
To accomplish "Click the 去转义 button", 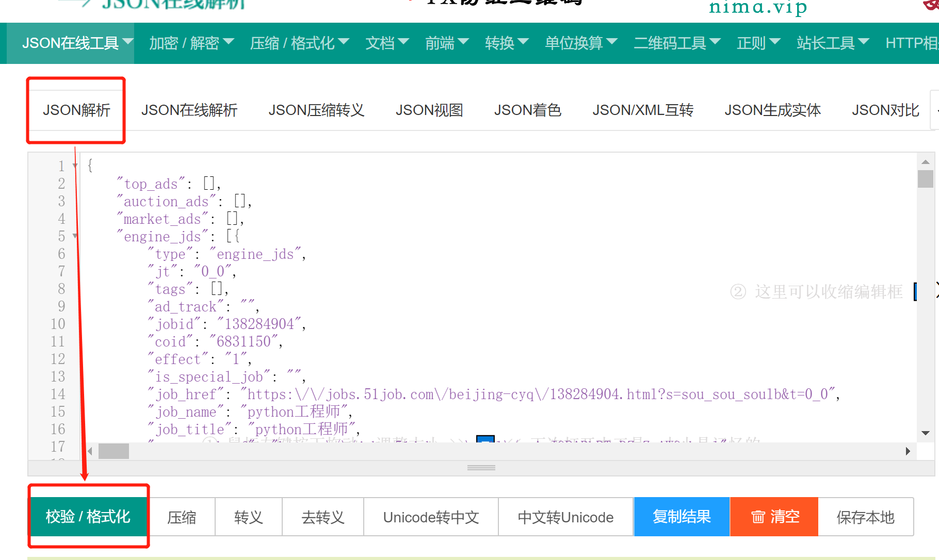I will [323, 517].
